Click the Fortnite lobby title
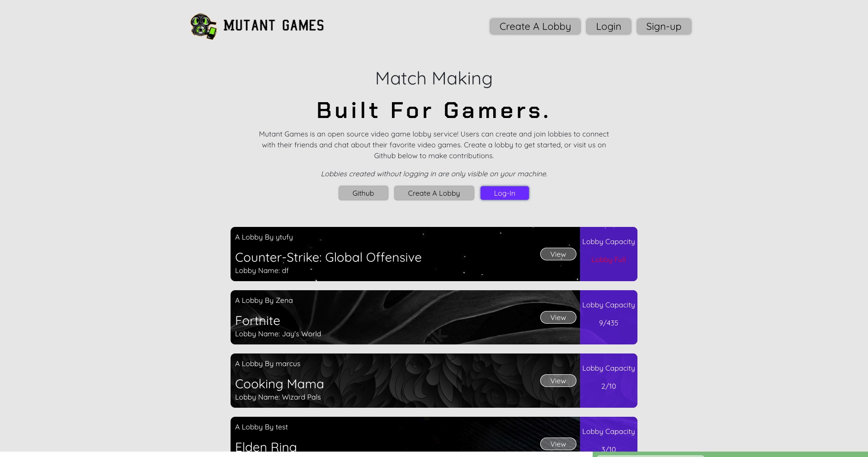Screen dimensions: 868x457 [x=258, y=321]
